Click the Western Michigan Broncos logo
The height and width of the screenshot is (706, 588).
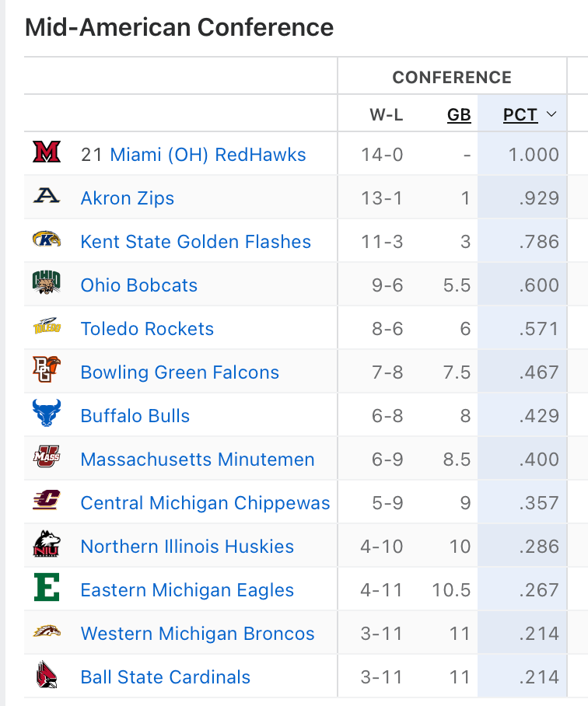point(47,633)
